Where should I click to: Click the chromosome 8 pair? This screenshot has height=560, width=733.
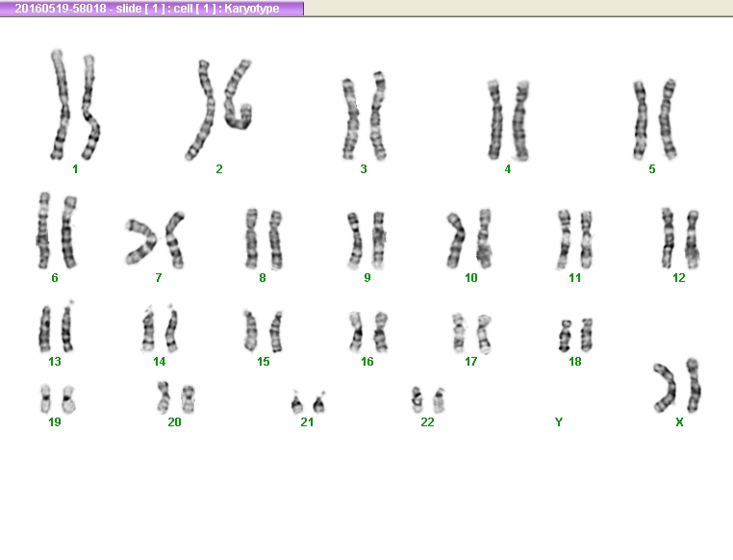[265, 239]
